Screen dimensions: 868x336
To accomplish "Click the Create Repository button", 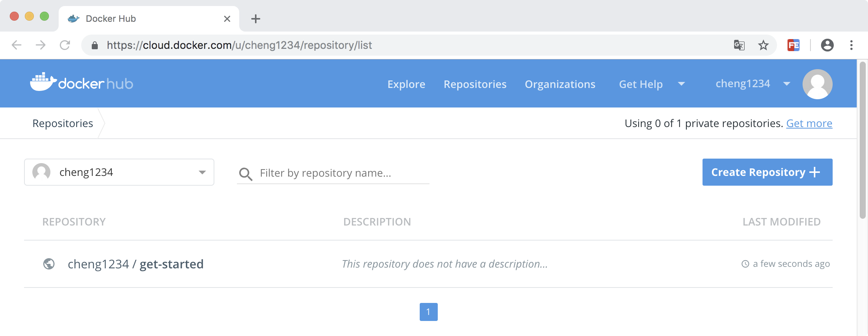I will pos(767,172).
